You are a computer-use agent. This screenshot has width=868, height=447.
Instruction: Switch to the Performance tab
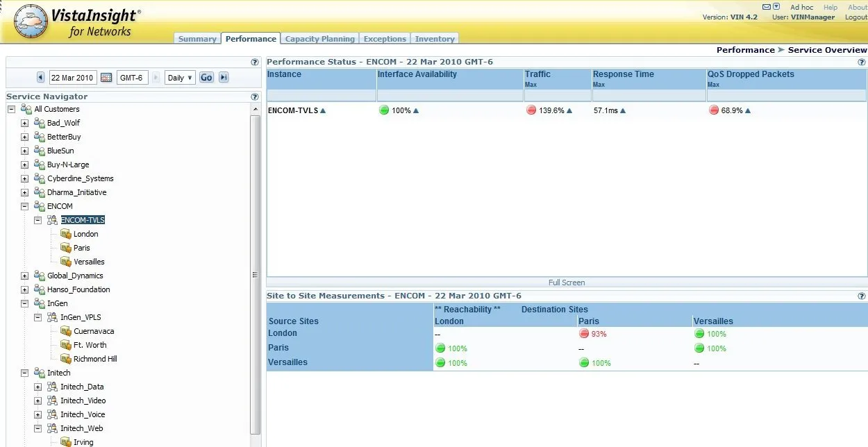251,39
